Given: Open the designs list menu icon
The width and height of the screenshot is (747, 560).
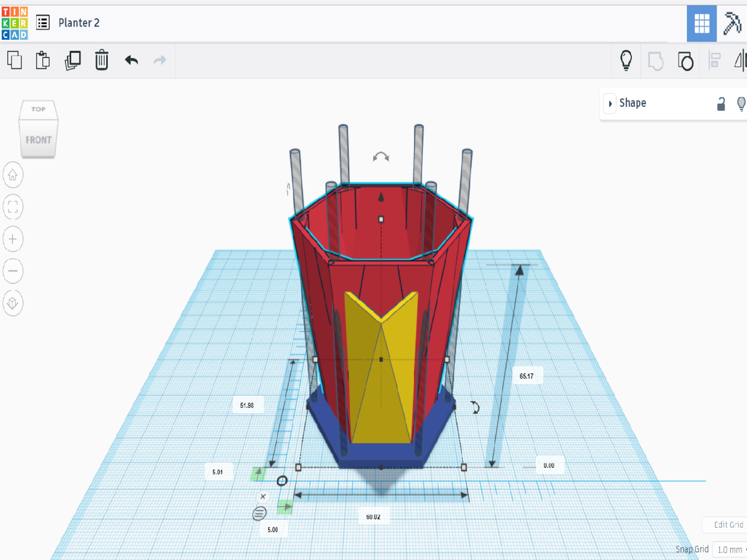Looking at the screenshot, I should pyautogui.click(x=43, y=23).
